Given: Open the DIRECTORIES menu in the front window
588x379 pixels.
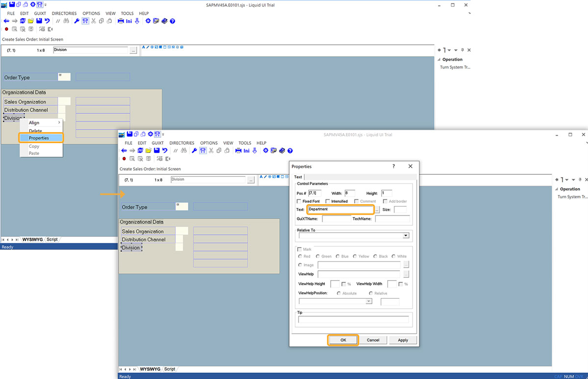Looking at the screenshot, I should pos(182,143).
